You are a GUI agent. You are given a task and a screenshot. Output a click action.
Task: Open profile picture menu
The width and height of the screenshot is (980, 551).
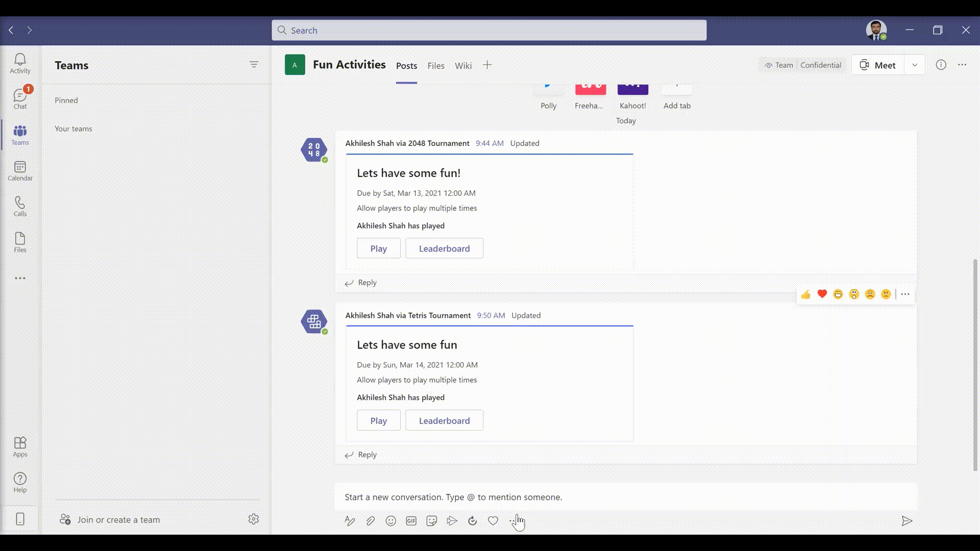876,30
